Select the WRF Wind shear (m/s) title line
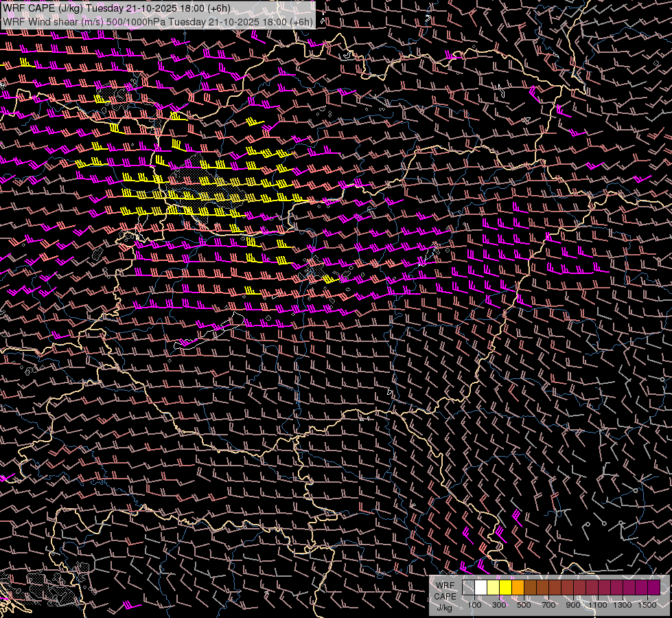This screenshot has height=618, width=672. point(158,21)
